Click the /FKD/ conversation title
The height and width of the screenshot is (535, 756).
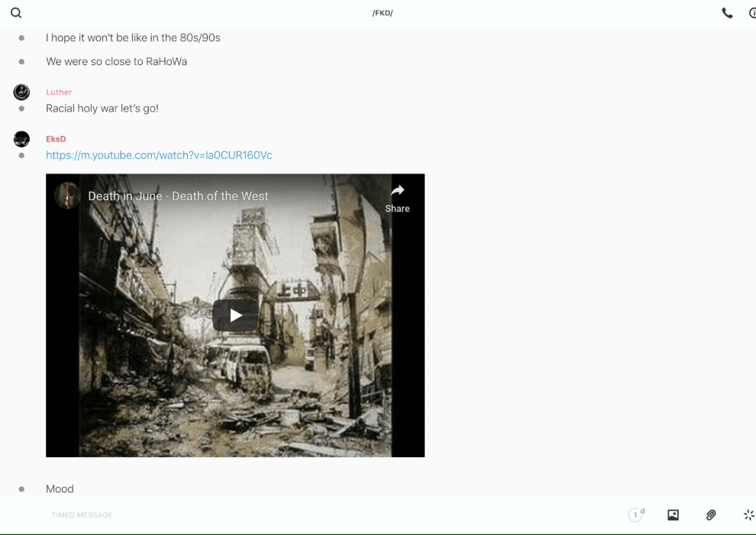(x=383, y=13)
